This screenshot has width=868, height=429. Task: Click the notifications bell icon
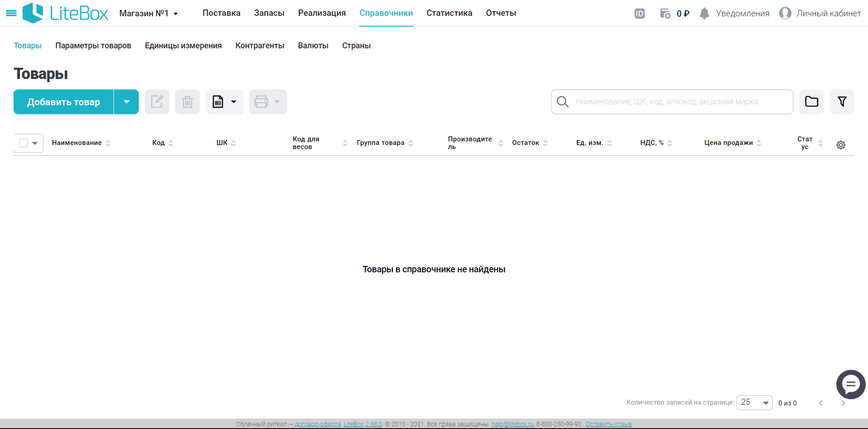point(704,14)
